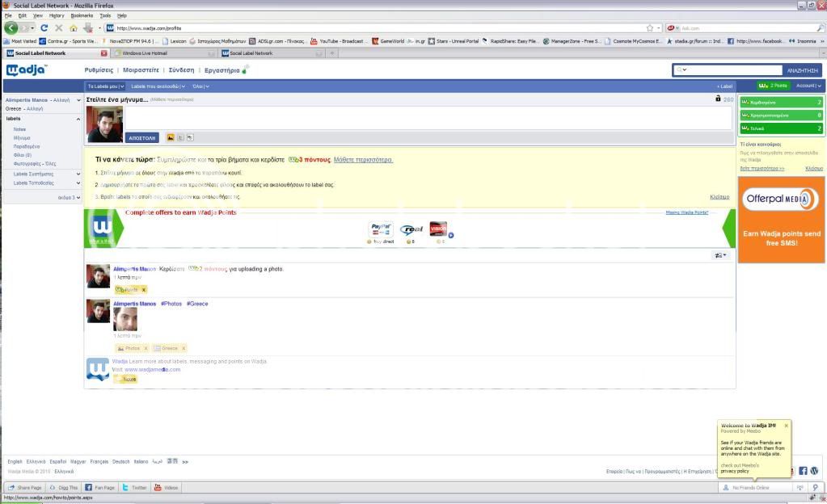
Task: Close the Welcome to Wadja IM popup
Action: tap(786, 426)
